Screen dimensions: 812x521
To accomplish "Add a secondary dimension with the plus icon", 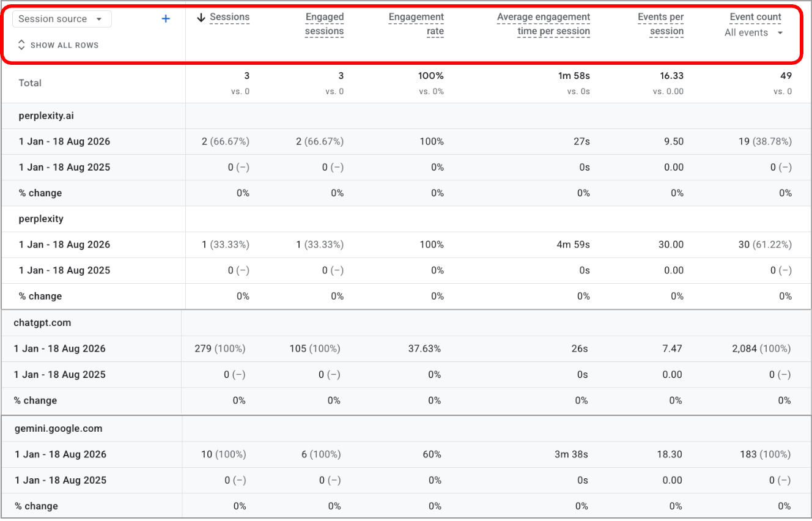I will pyautogui.click(x=165, y=19).
